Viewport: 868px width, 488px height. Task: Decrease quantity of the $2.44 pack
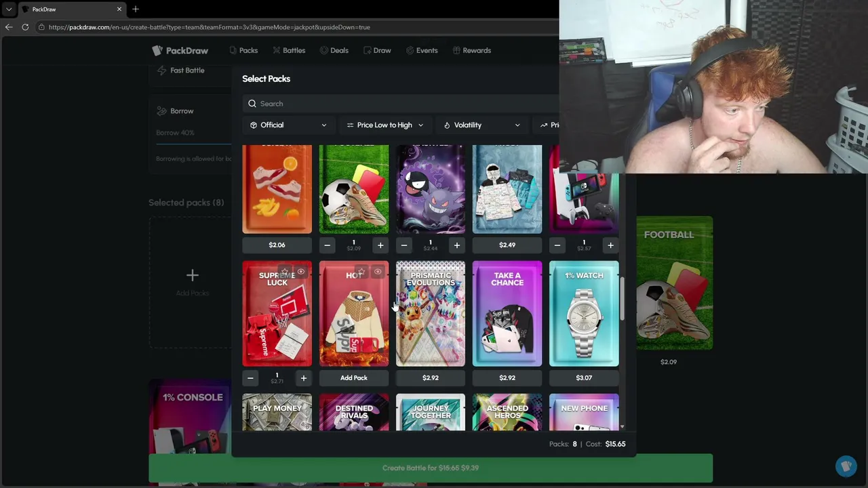(x=404, y=245)
